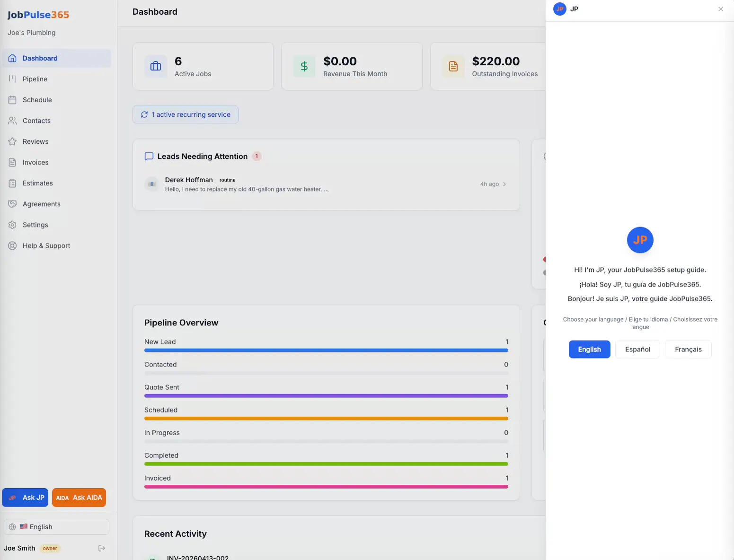This screenshot has width=734, height=560.
Task: Click the Invoiced pink progress bar
Action: [x=326, y=487]
